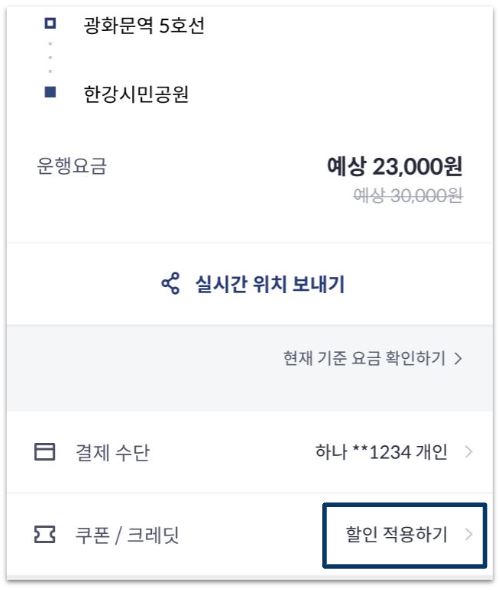Click the departure 광화문역 5호선 text
Screen dimensions: 501x590
coord(144,26)
